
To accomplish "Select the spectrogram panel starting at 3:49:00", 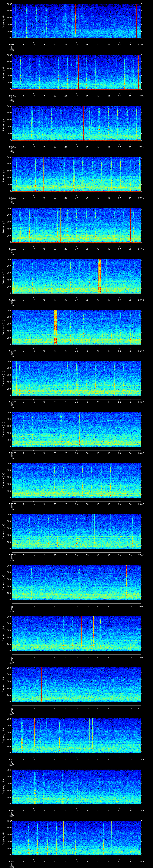I will click(x=77, y=174).
